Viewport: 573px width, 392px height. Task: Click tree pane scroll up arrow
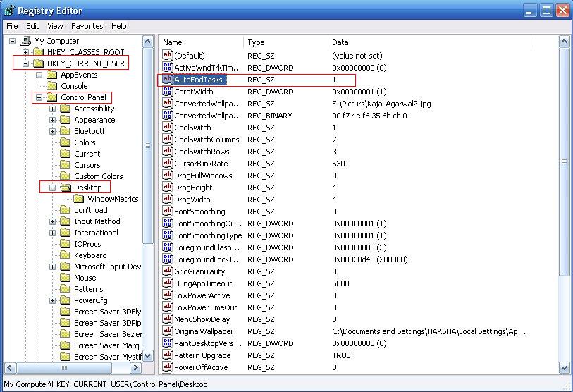point(147,42)
